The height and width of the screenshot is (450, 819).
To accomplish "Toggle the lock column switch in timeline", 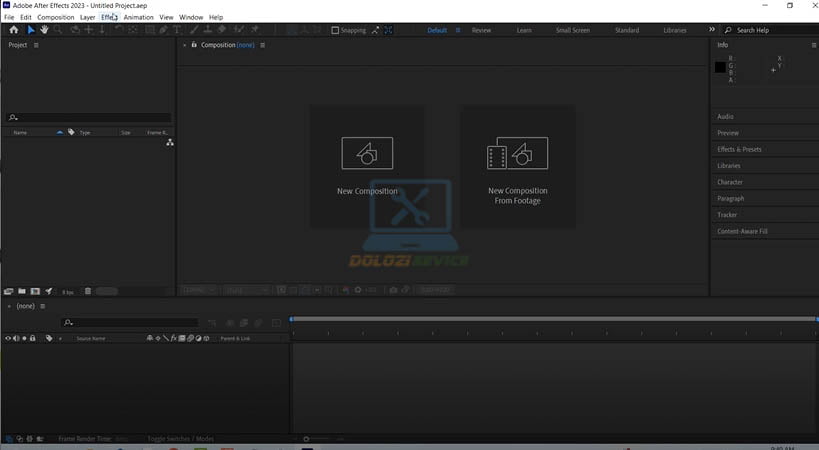I will tap(32, 338).
